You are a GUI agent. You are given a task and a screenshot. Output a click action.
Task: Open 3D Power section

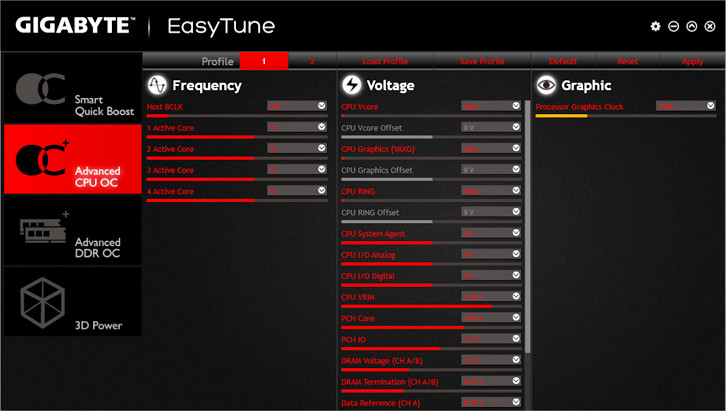tap(73, 301)
